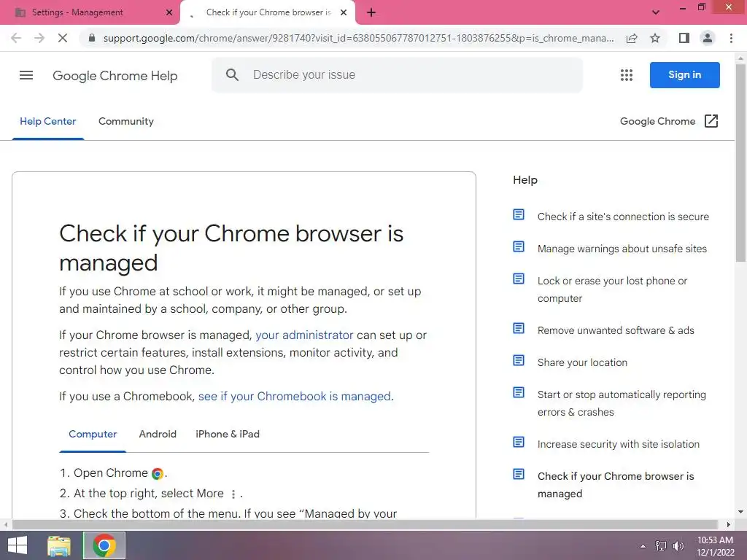Viewport: 747px width, 560px height.
Task: Open the Windows Start menu
Action: (18, 545)
